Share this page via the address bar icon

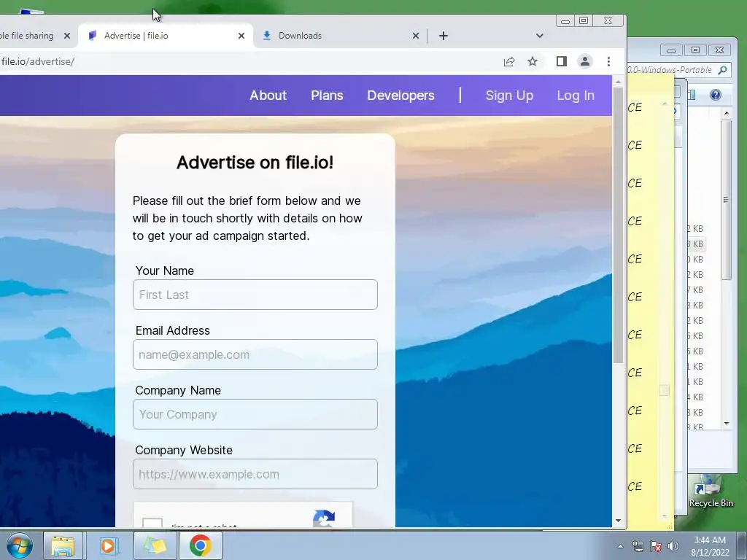(508, 61)
